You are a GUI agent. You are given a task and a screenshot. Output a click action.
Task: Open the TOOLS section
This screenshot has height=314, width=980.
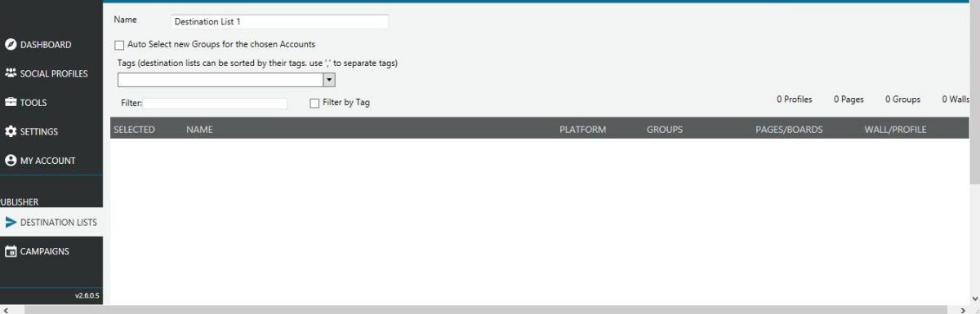(33, 103)
